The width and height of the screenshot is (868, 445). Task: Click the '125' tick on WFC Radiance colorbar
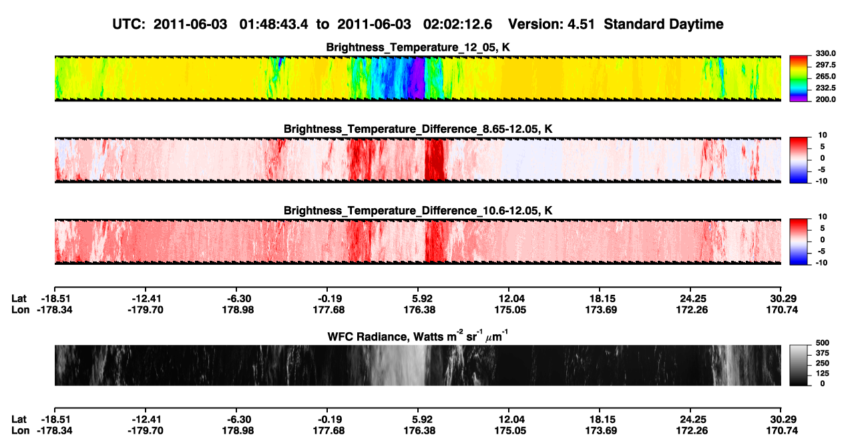[x=822, y=374]
